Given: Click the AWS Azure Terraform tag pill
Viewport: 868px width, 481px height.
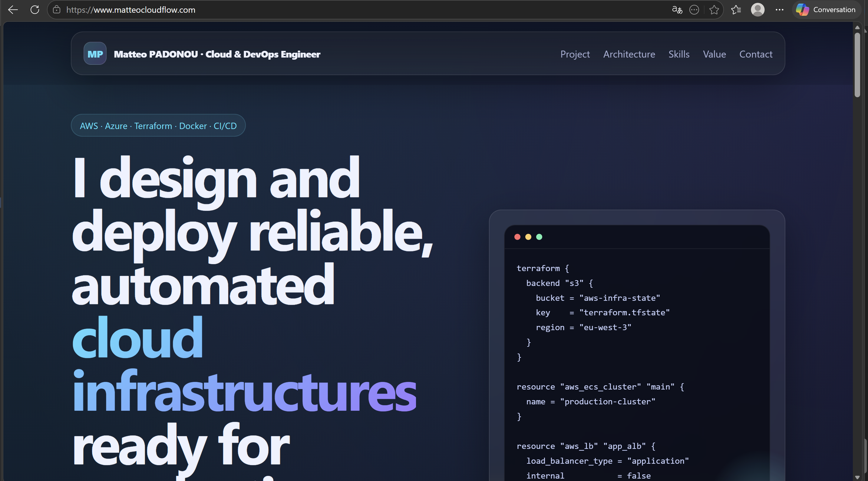Looking at the screenshot, I should (158, 126).
